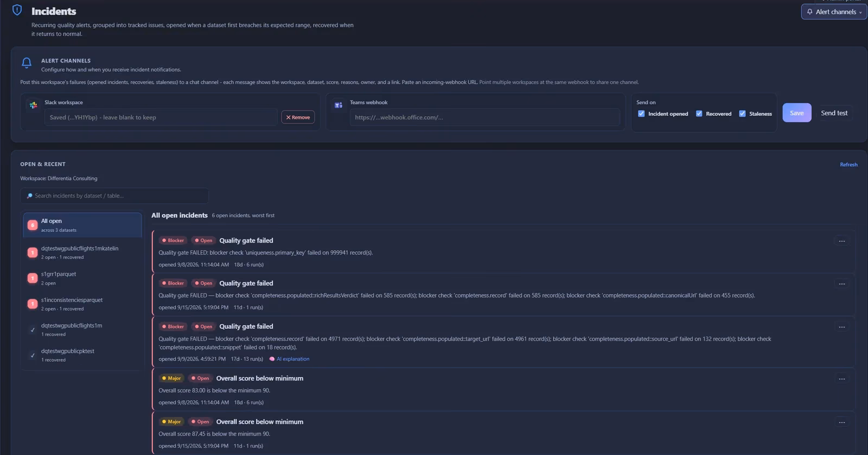Viewport: 868px width, 455px height.
Task: Click '6 open incidents, worst first' text
Action: coord(243,216)
